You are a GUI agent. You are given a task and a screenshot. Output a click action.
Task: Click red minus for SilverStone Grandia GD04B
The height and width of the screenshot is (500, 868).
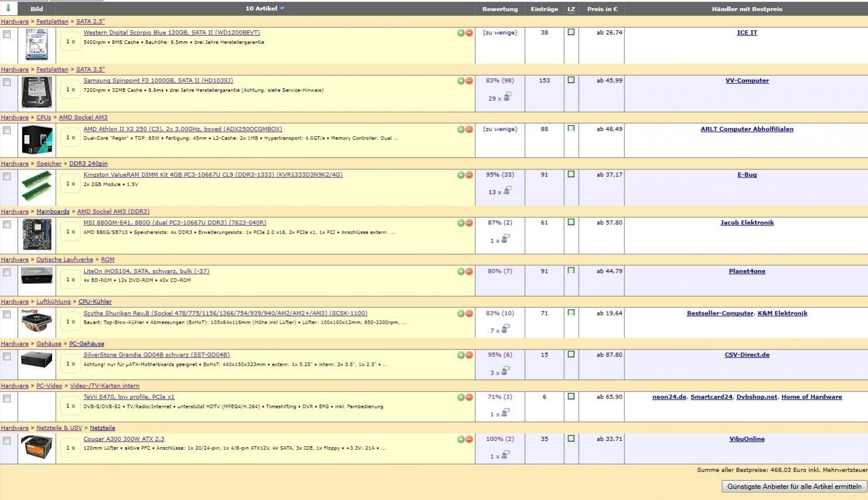469,355
